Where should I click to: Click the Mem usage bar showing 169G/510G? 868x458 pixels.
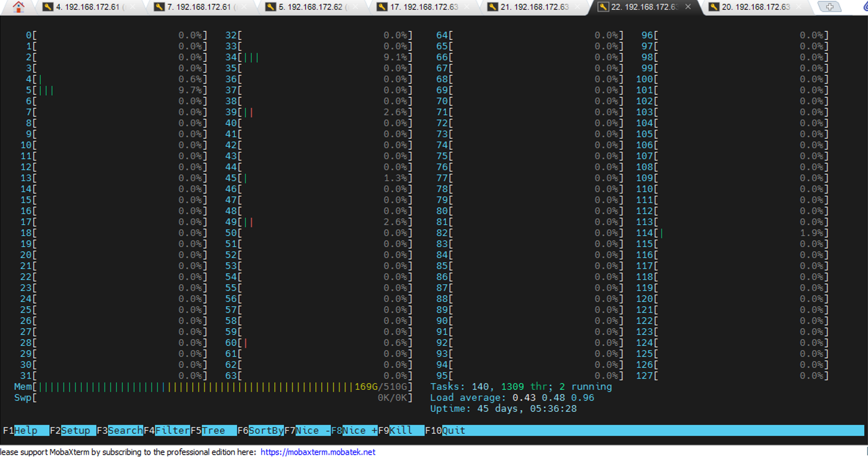point(213,387)
